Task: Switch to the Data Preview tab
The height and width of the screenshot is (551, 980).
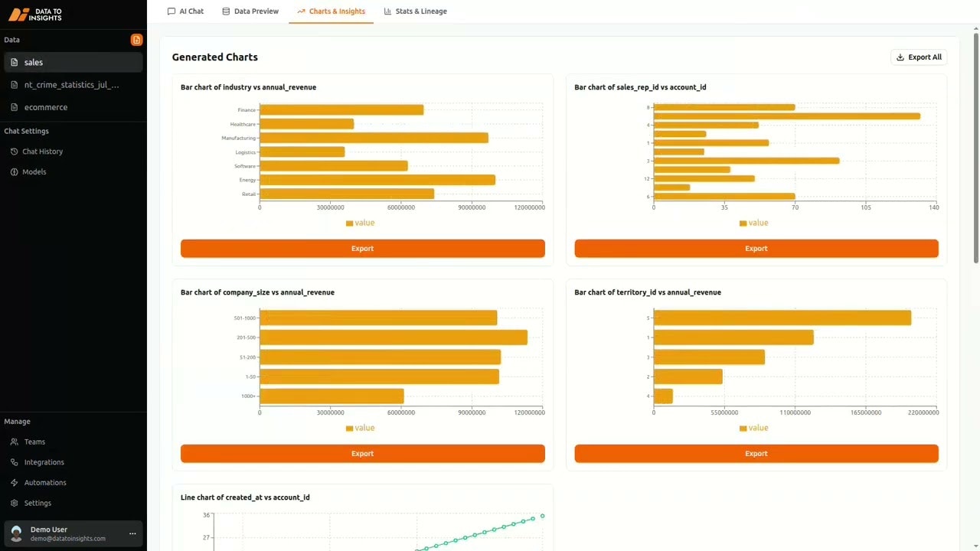Action: 250,11
